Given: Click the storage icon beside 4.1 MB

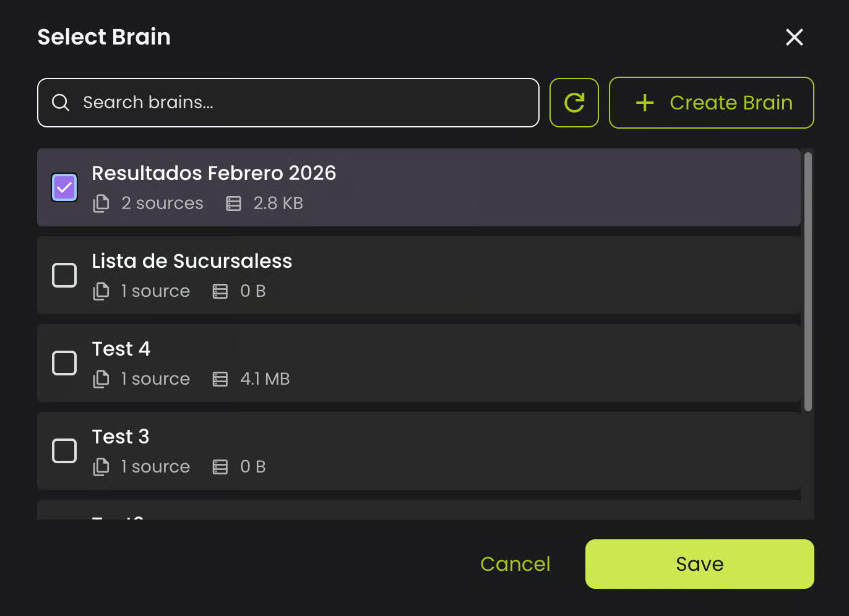Looking at the screenshot, I should click(220, 379).
